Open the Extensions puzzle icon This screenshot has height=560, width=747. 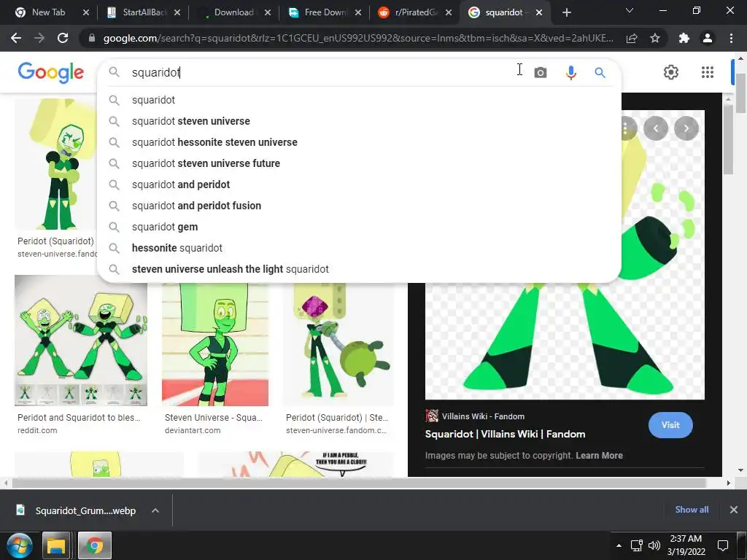[684, 38]
